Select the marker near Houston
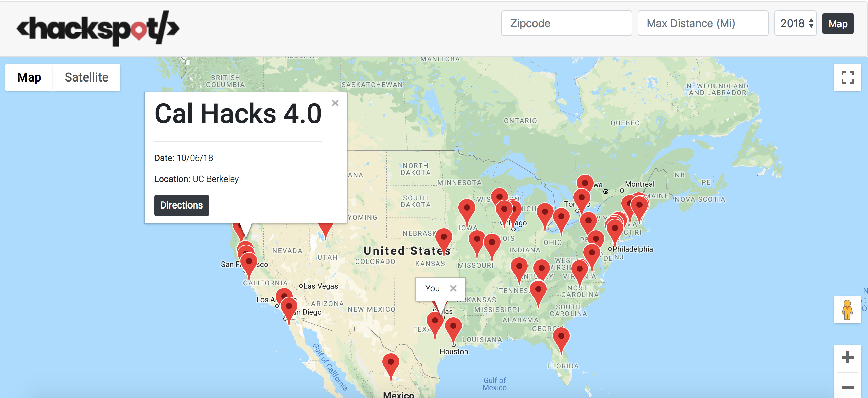Viewport: 868px width, 398px height. click(x=453, y=327)
